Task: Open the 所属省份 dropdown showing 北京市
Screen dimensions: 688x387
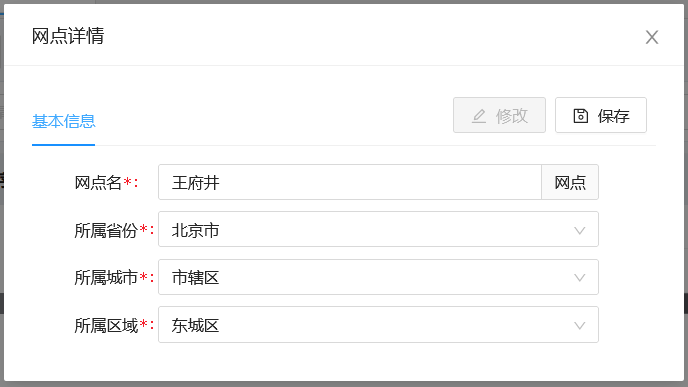Action: 378,229
